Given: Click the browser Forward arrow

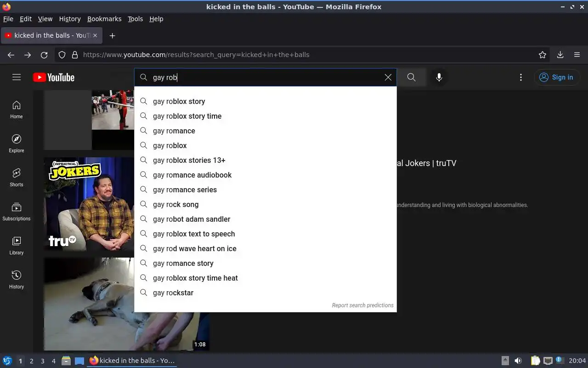Looking at the screenshot, I should point(28,55).
